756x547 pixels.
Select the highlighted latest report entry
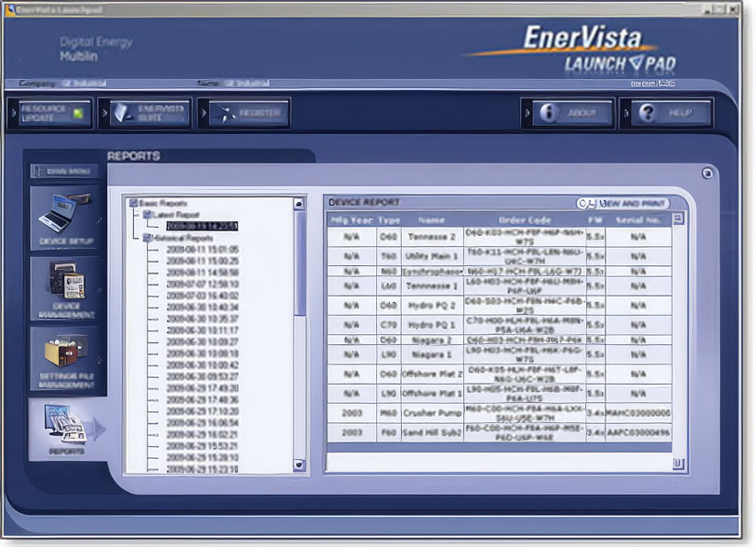tap(202, 226)
